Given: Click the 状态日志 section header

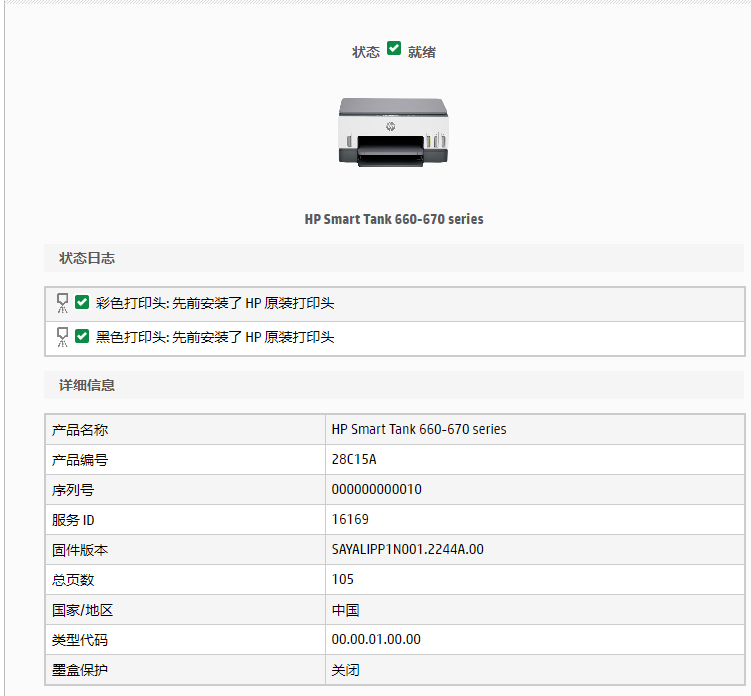Looking at the screenshot, I should [x=394, y=258].
